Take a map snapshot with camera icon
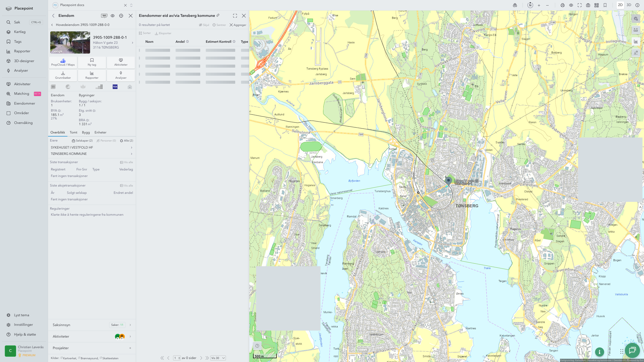The width and height of the screenshot is (644, 362). coord(588,5)
